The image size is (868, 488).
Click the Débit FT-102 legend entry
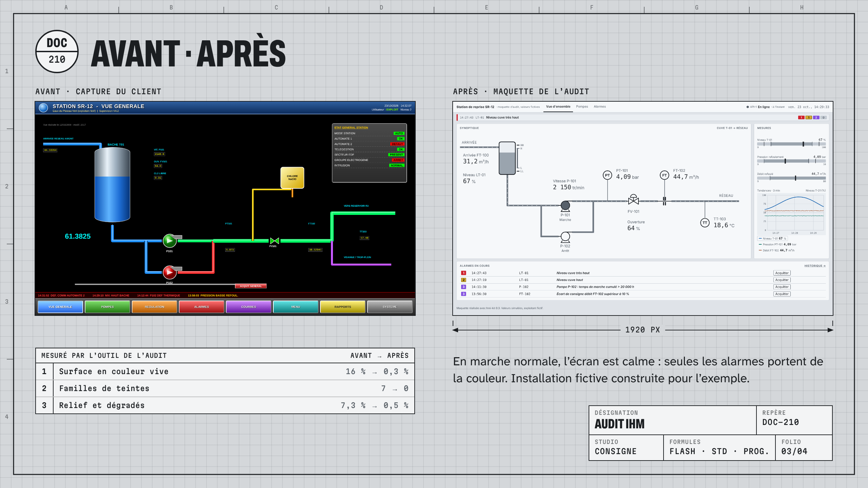pos(776,250)
